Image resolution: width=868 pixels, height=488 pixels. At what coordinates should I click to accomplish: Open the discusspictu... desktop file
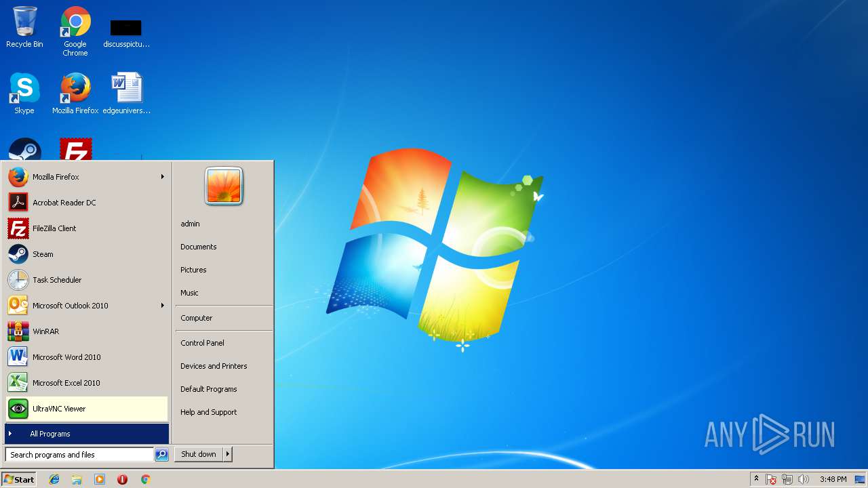pos(126,33)
